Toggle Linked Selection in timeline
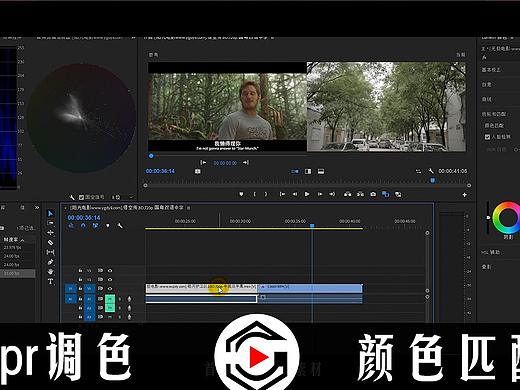 click(x=95, y=226)
